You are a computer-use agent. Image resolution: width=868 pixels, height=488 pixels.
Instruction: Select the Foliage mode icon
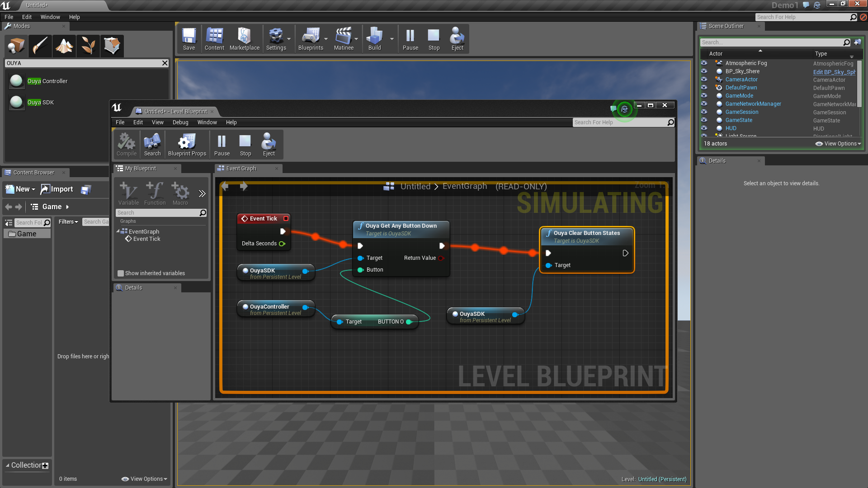click(x=88, y=46)
